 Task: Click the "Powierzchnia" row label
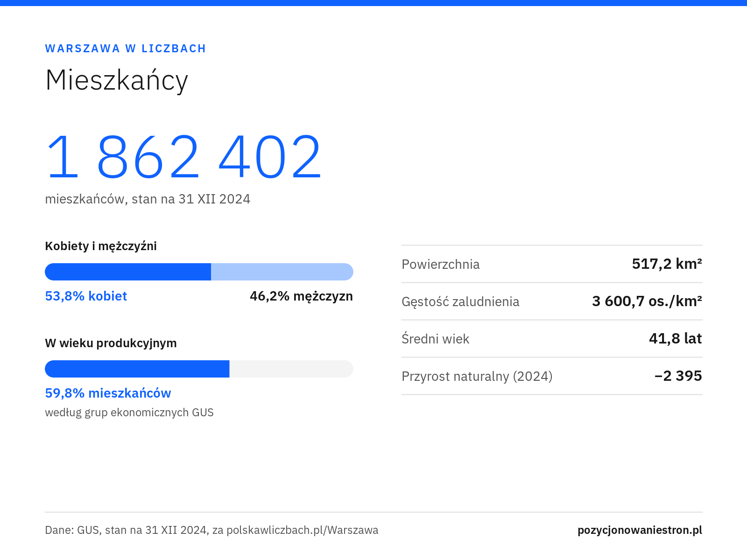click(441, 264)
